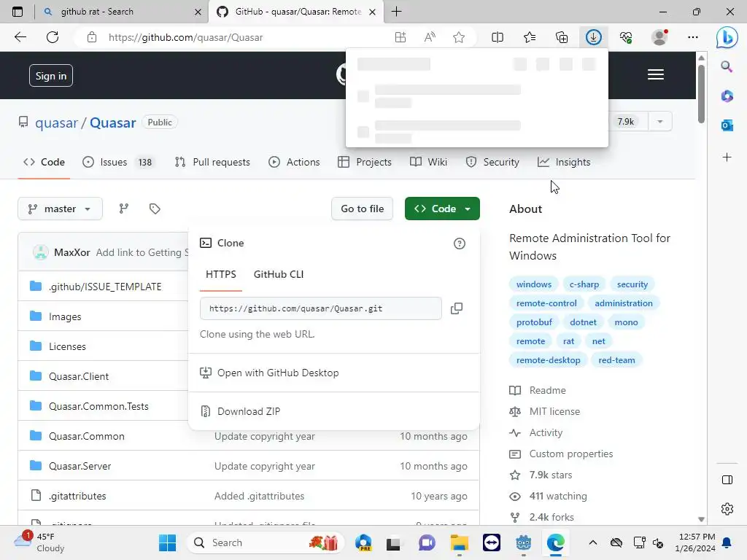Viewport: 747px width, 560px height.
Task: Click the Go to file button
Action: coord(362,209)
